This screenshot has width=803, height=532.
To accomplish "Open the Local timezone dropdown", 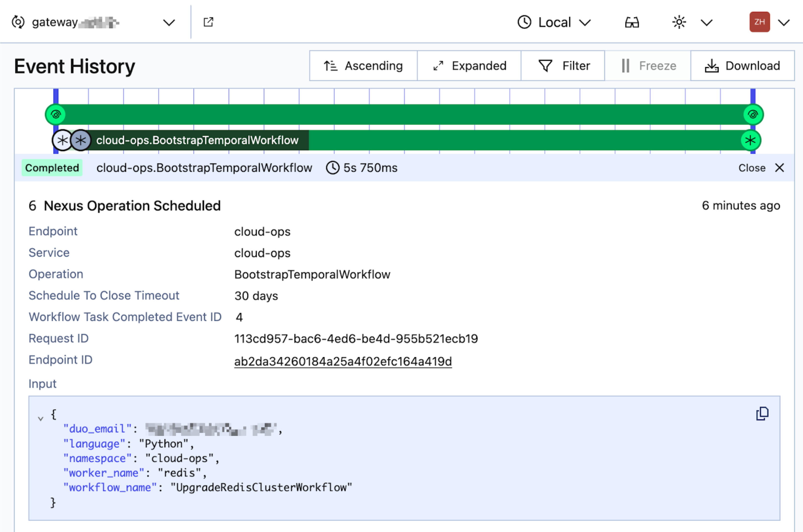I will click(x=554, y=23).
